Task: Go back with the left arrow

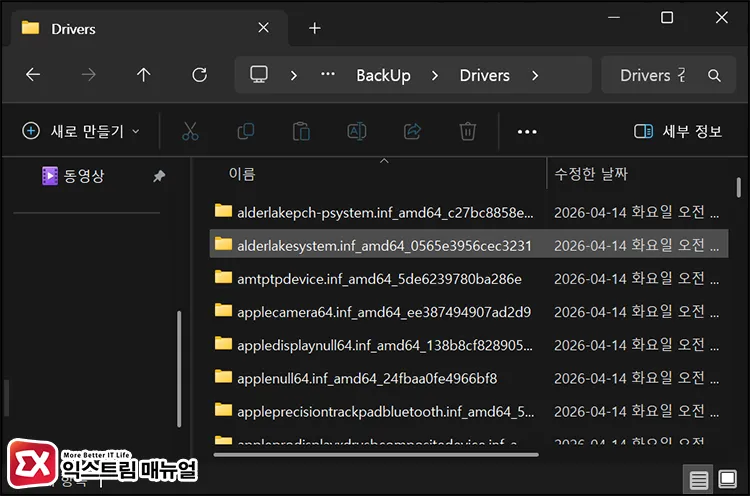Action: 33,75
